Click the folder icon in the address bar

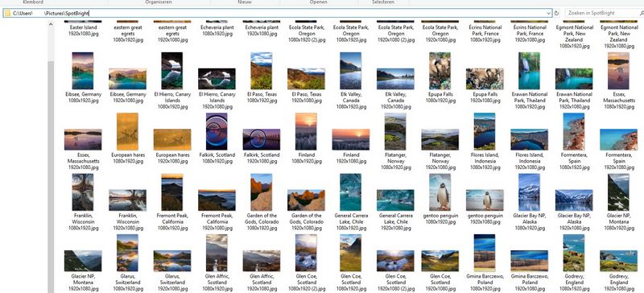coord(7,13)
